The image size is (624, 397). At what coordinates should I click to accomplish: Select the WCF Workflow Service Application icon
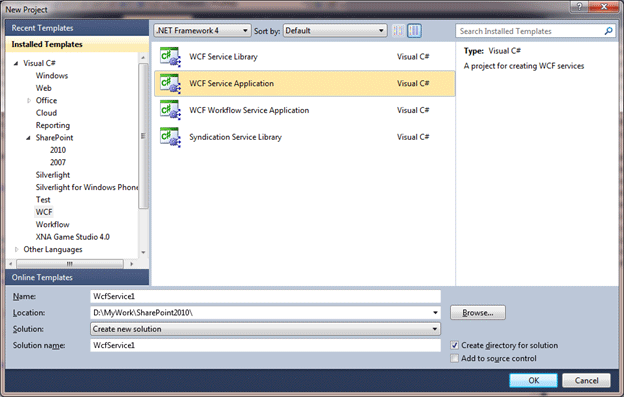(170, 110)
